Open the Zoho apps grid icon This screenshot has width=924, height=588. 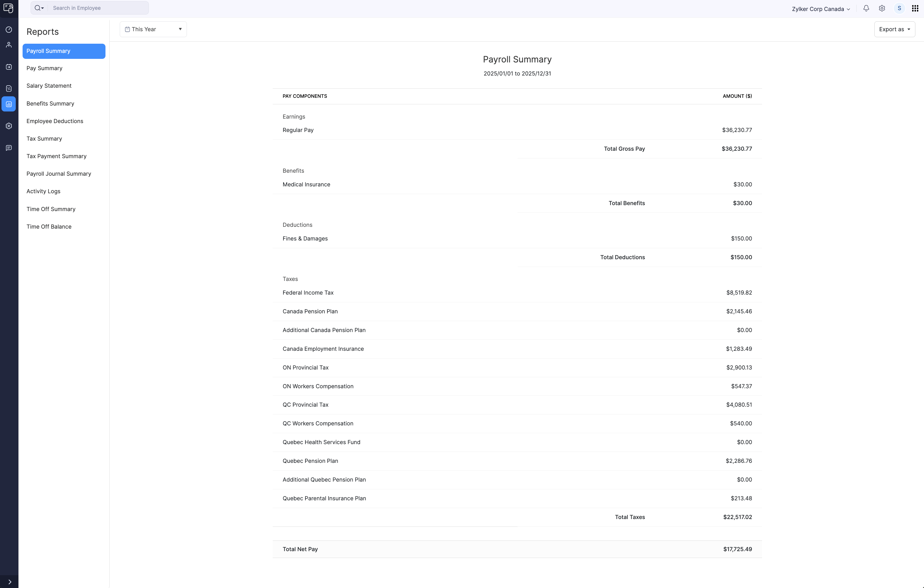[915, 8]
